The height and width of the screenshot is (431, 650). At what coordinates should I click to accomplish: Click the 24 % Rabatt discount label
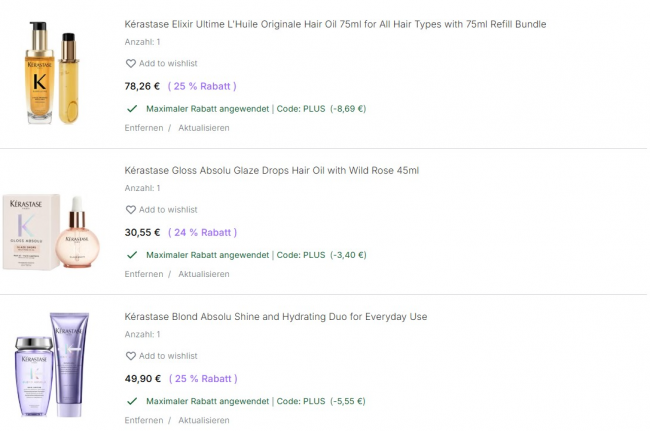pyautogui.click(x=202, y=233)
